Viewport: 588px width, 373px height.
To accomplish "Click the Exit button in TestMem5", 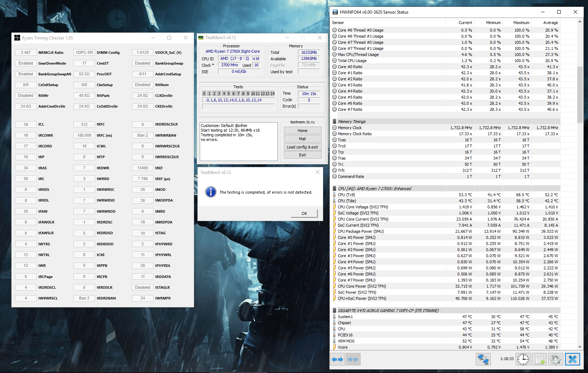I will (x=303, y=155).
